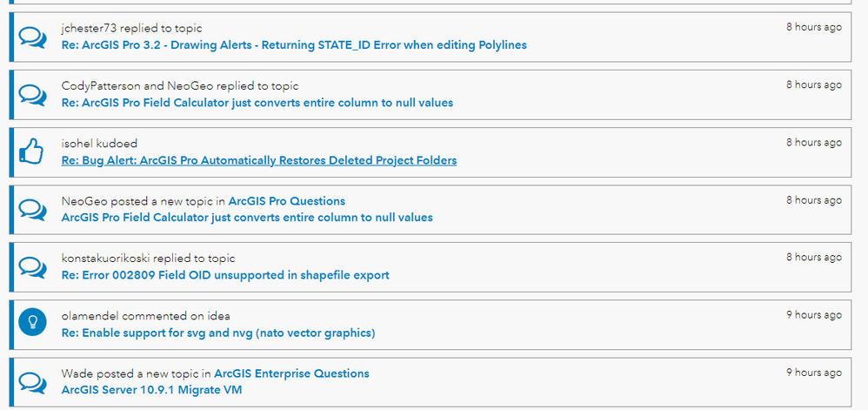The image size is (868, 410).
Task: Go to ArcGIS Enterprise Questions board
Action: (x=291, y=373)
